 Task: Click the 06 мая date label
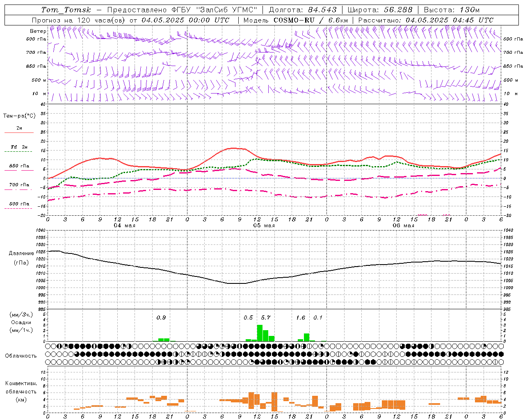pyautogui.click(x=404, y=225)
